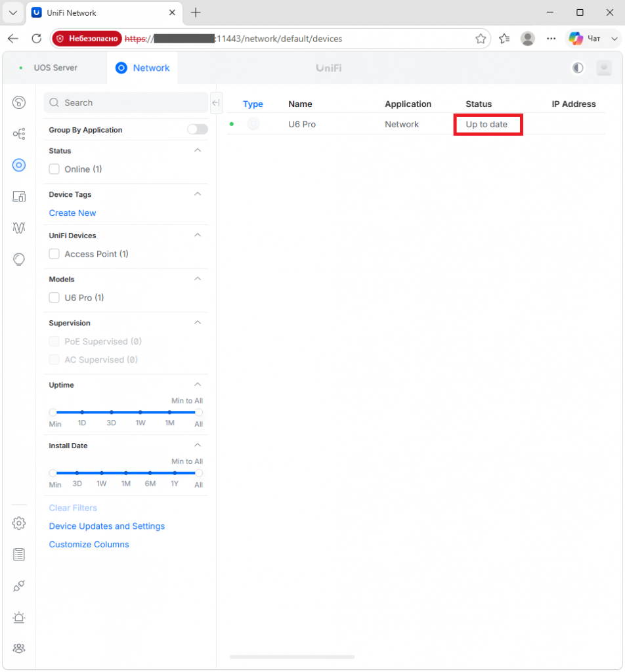Click the Up to date status cell
Screen dimensions: 625x672
486,124
